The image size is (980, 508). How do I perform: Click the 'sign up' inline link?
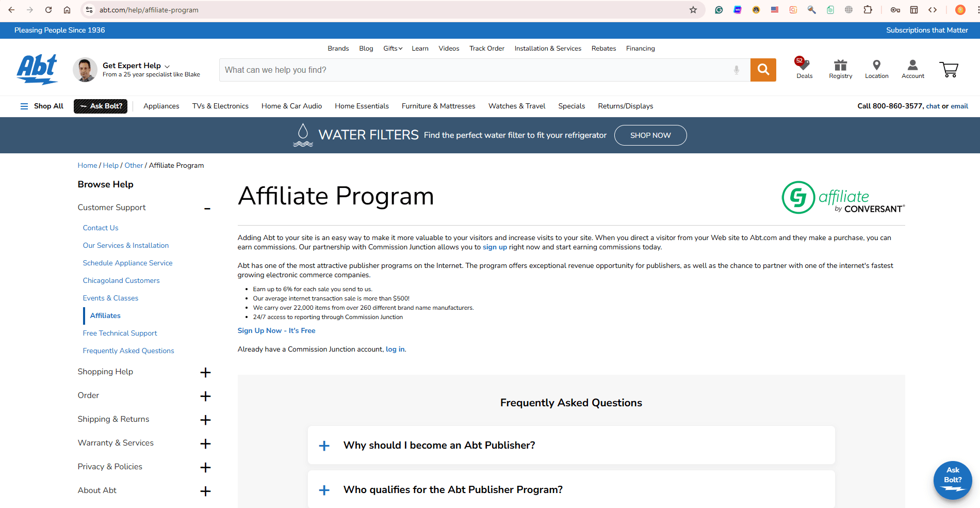click(x=495, y=247)
